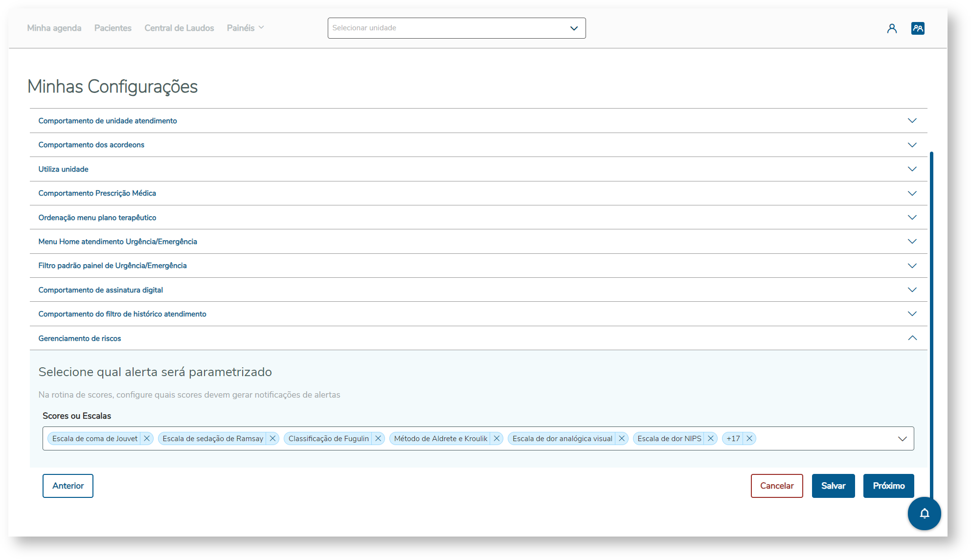Image resolution: width=971 pixels, height=560 pixels.
Task: Click the blue team/group icon
Action: [x=918, y=28]
